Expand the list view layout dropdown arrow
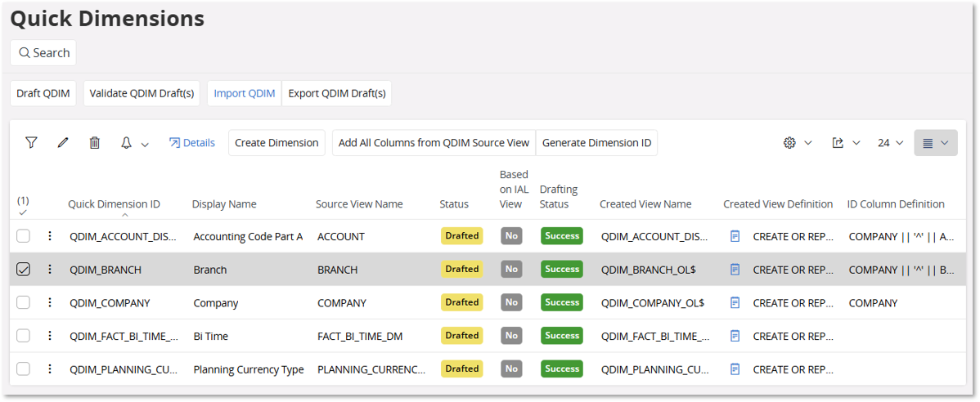 (944, 143)
